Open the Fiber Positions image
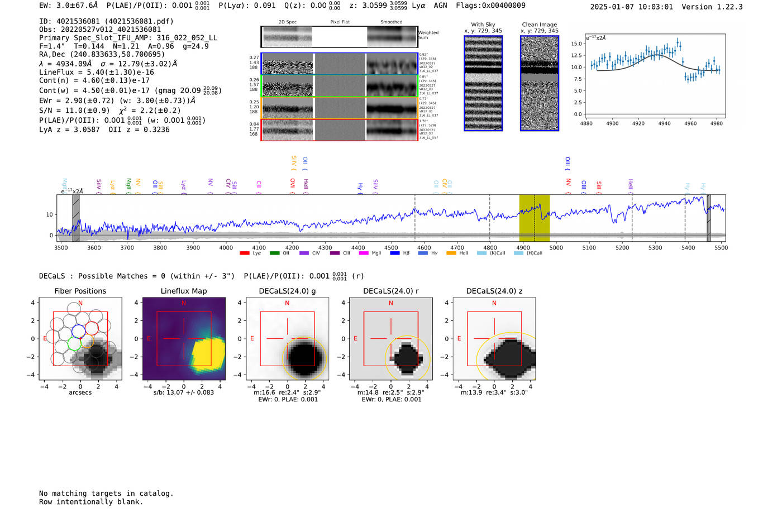 coord(80,339)
